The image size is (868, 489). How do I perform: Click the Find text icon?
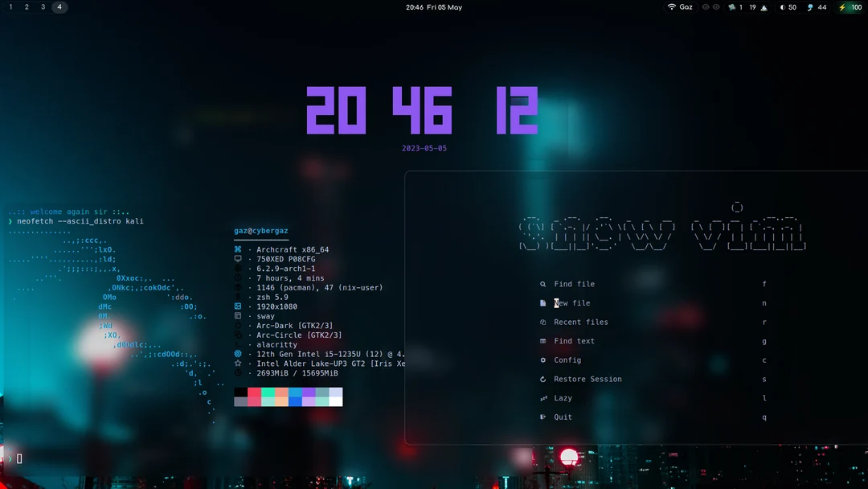pyautogui.click(x=545, y=341)
